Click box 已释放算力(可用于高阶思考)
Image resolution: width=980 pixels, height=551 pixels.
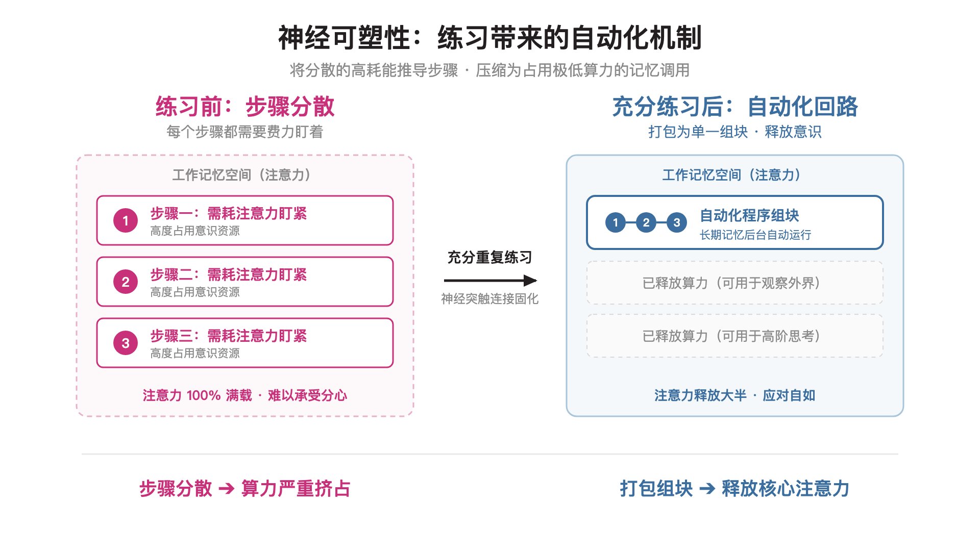(735, 336)
